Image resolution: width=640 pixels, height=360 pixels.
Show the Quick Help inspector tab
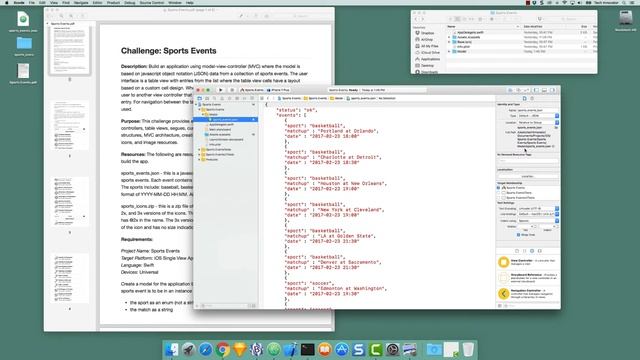point(532,98)
